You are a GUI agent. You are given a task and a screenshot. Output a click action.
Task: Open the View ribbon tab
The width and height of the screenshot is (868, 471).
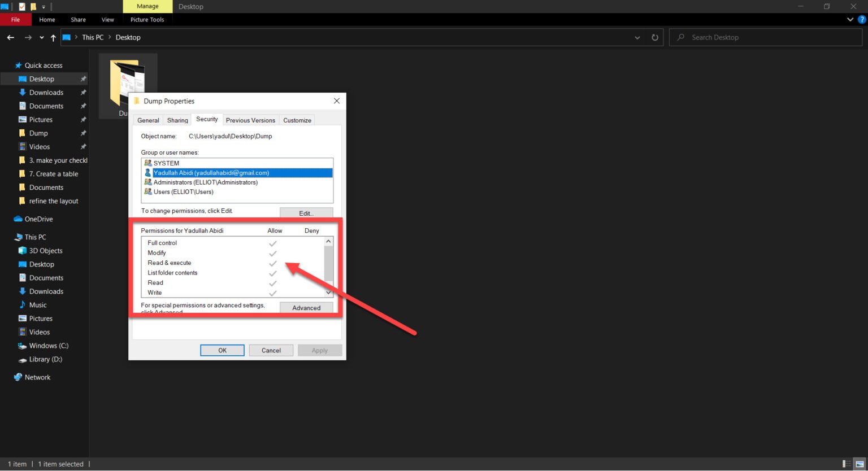tap(107, 19)
